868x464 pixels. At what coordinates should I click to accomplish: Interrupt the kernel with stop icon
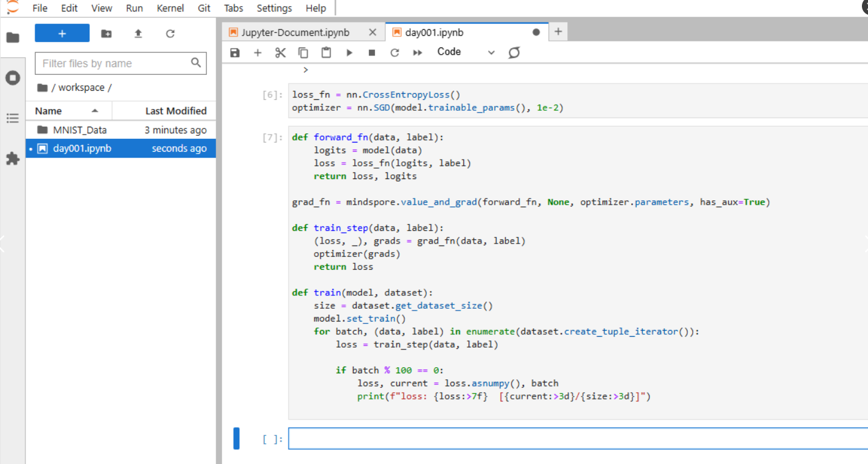coord(372,53)
